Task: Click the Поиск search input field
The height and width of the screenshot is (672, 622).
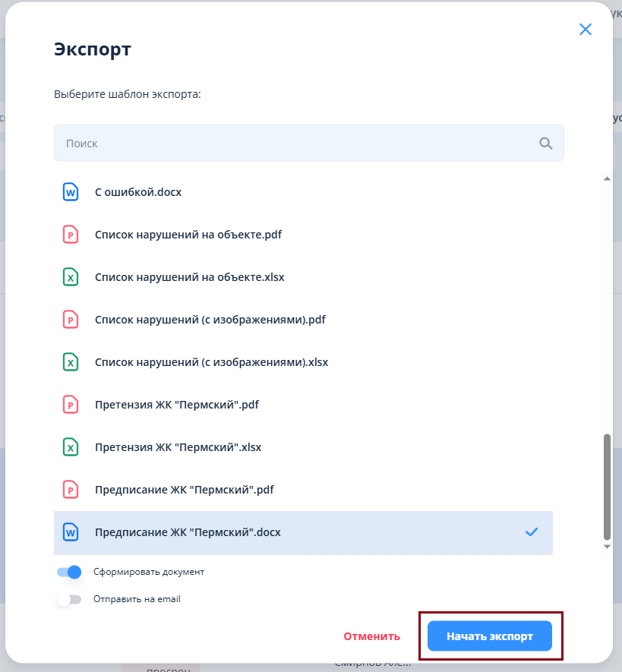Action: click(x=308, y=144)
